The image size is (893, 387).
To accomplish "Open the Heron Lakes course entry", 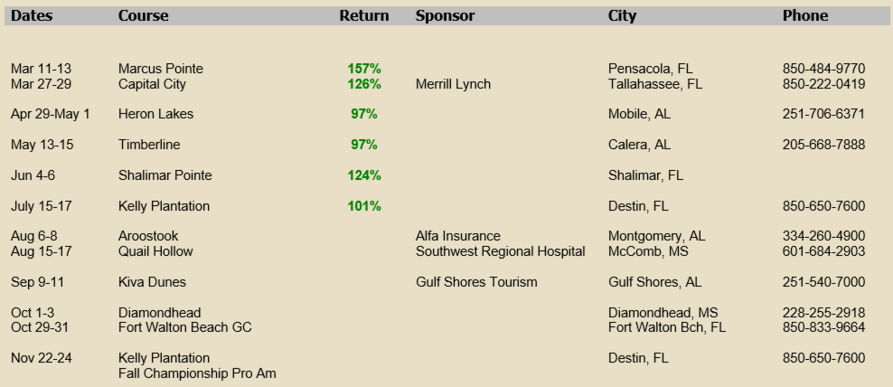I will click(x=156, y=114).
